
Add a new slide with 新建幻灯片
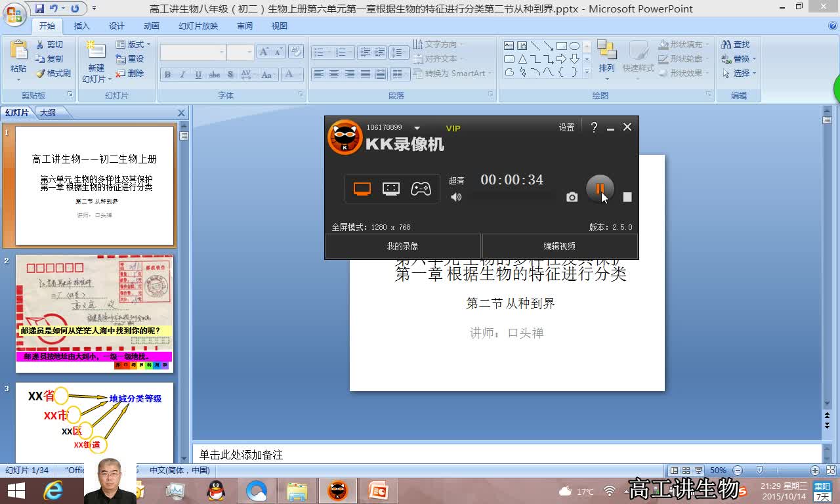pyautogui.click(x=96, y=61)
